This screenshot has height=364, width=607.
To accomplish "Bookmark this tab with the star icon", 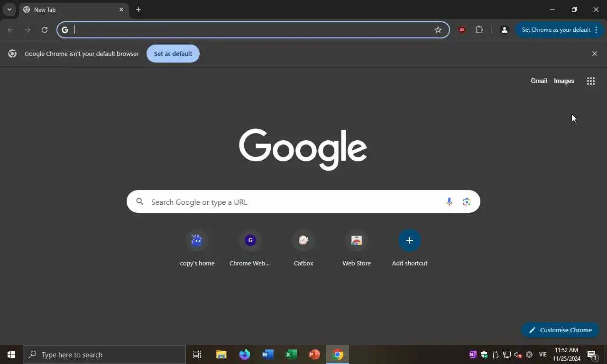I will [438, 30].
